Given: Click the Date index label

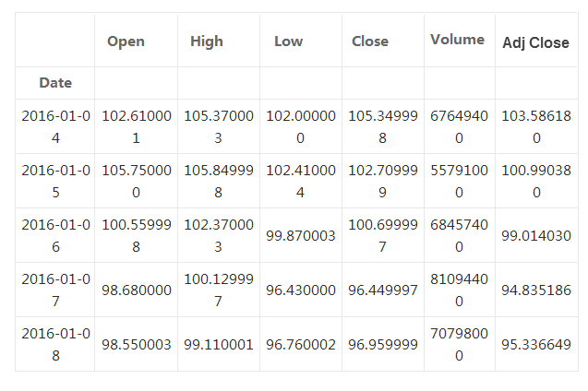Looking at the screenshot, I should (x=55, y=83).
